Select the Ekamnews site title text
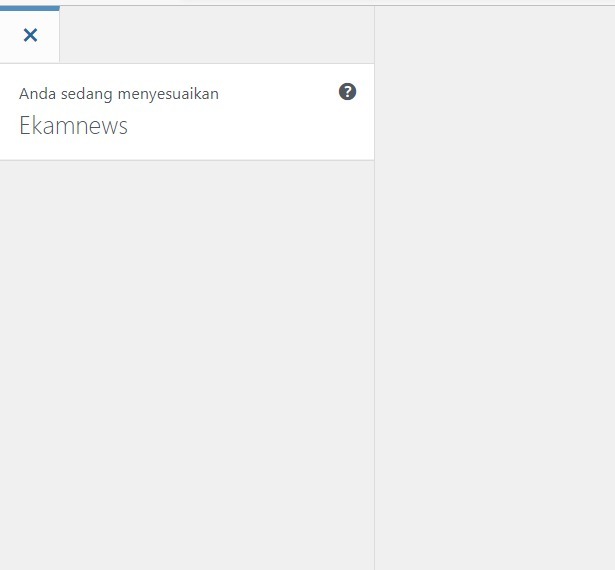 click(73, 126)
